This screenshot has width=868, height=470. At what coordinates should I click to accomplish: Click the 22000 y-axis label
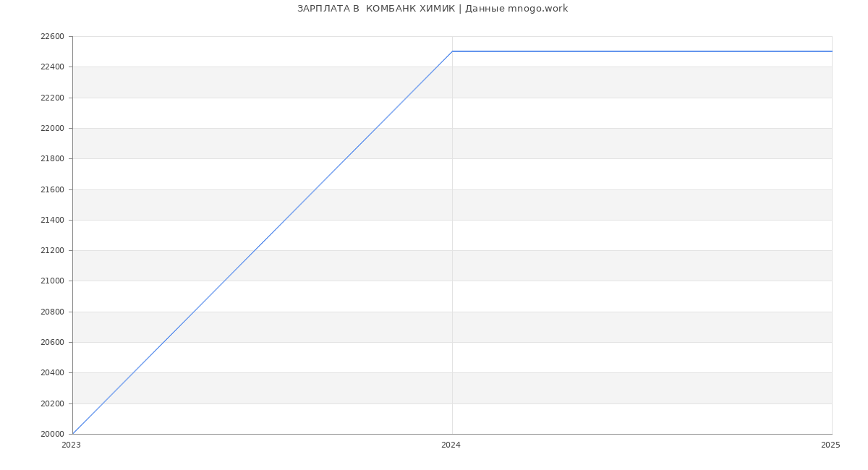click(52, 129)
